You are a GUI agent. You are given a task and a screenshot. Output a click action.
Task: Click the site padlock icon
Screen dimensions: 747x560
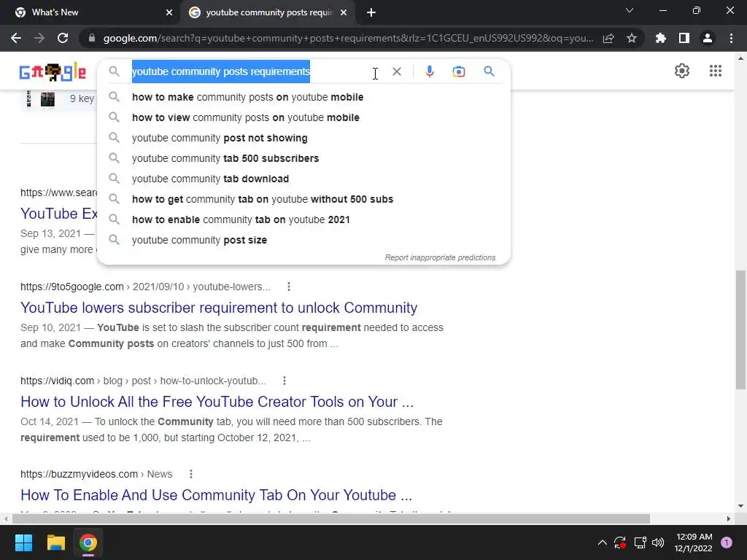click(92, 38)
